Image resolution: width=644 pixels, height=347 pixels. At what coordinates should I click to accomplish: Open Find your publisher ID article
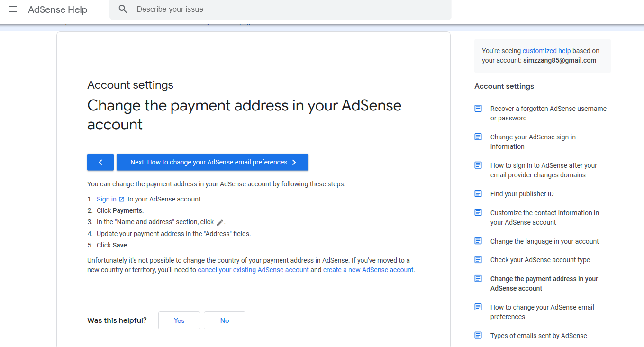(x=522, y=194)
